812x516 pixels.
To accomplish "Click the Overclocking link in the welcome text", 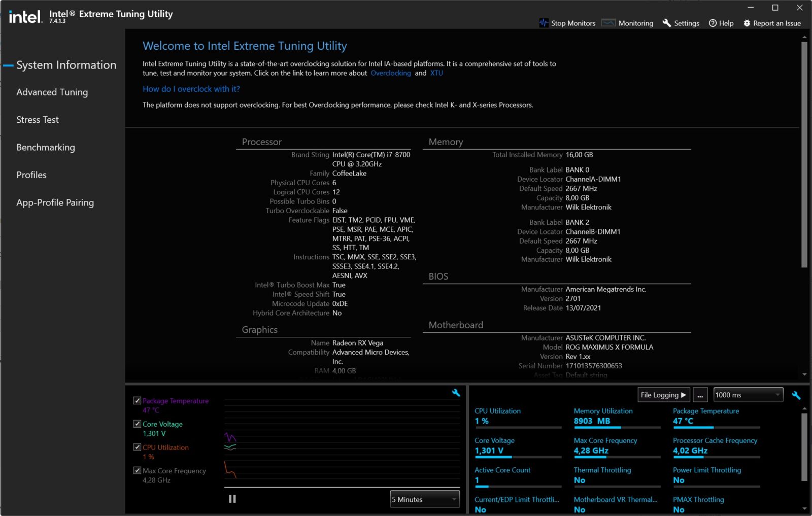I will 391,73.
